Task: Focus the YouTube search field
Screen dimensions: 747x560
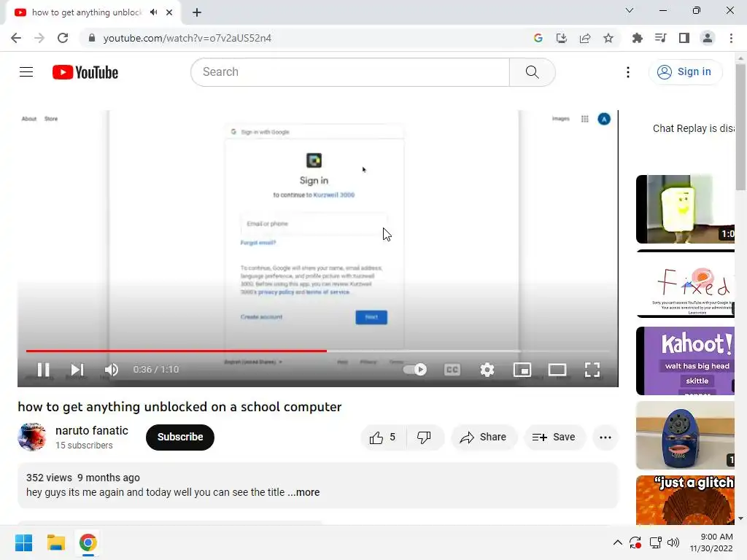Action: pos(350,72)
